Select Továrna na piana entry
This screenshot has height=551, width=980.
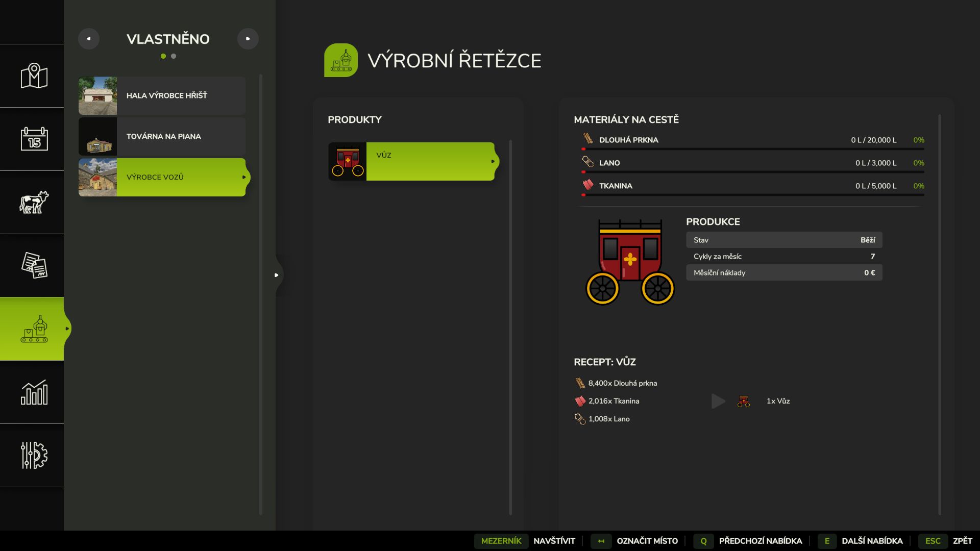point(162,137)
